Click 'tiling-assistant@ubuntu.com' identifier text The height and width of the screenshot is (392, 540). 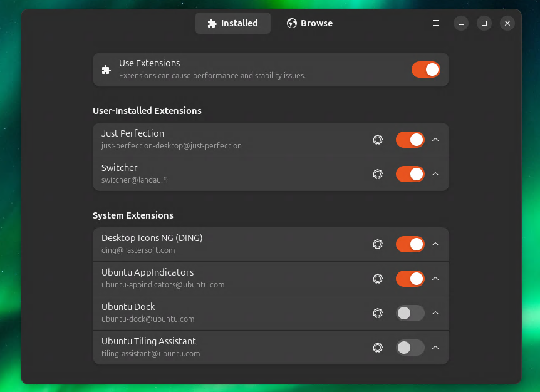click(150, 353)
